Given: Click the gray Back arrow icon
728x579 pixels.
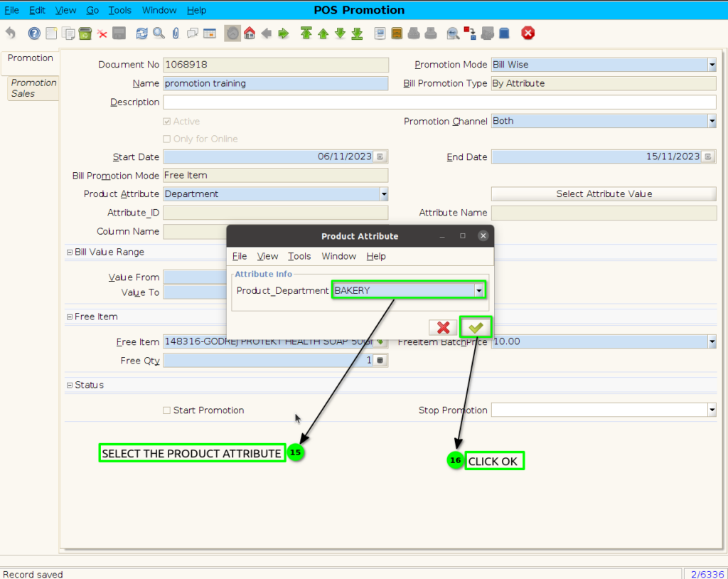Looking at the screenshot, I should point(267,33).
